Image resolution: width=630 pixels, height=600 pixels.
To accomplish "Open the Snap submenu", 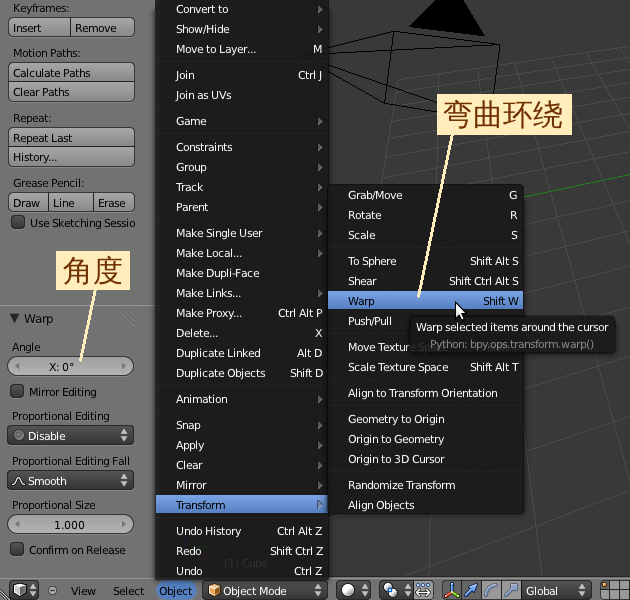I will [242, 425].
